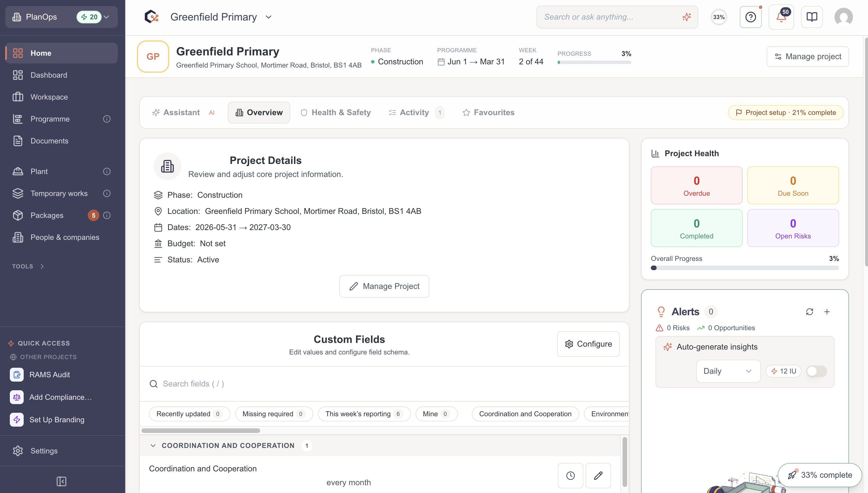Click the 20 credits lightning badge
The width and height of the screenshot is (868, 493).
(x=89, y=17)
